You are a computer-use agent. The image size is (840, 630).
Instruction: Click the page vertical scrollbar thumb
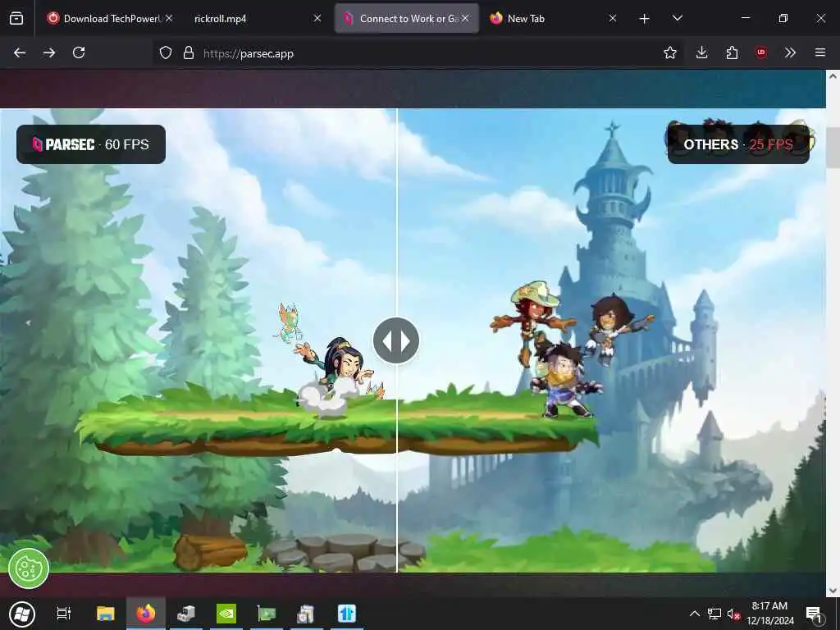(x=833, y=148)
